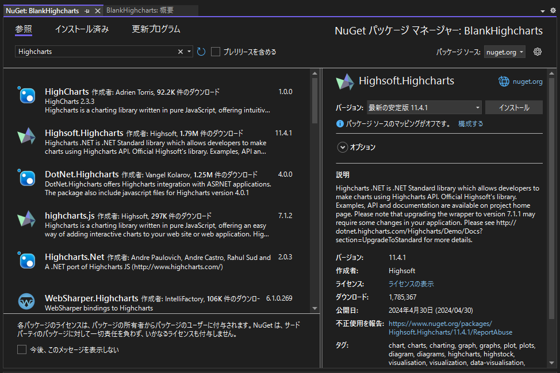
Task: Click the info icon next to package source mapping
Action: tap(340, 124)
